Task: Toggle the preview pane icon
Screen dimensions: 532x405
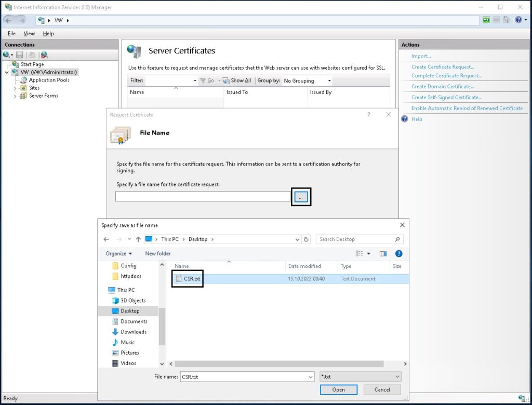Action: pos(383,253)
